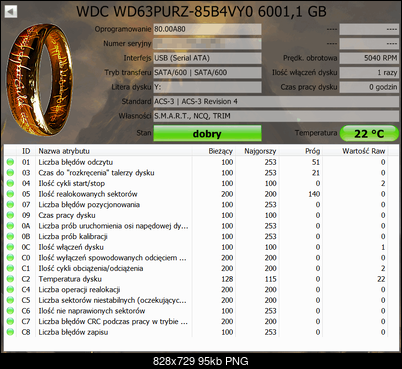Viewport: 402px width, 369px height.
Task: Click the 'Nazwa atrybutu' column header
Action: pos(64,151)
